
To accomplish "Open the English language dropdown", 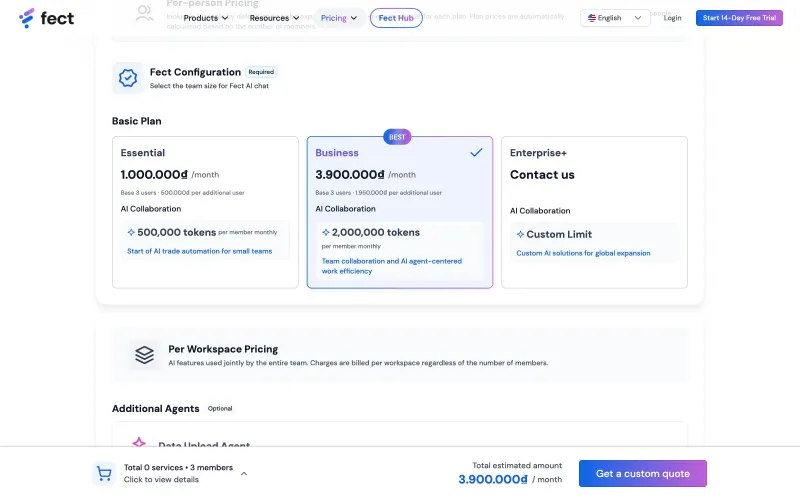I will 615,18.
